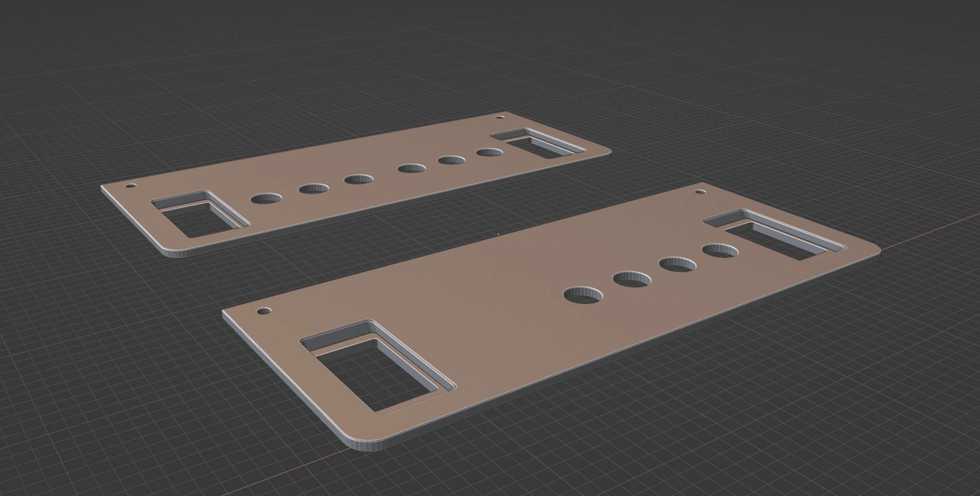
Task: Select the front plate's round hole nearest right cutout
Action: (x=720, y=250)
